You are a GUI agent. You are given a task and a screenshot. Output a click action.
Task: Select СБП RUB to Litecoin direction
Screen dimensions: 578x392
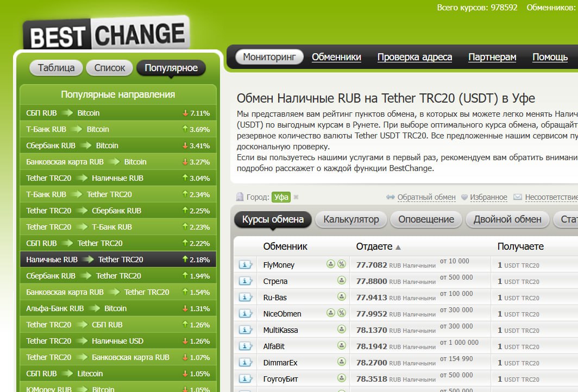click(x=118, y=374)
